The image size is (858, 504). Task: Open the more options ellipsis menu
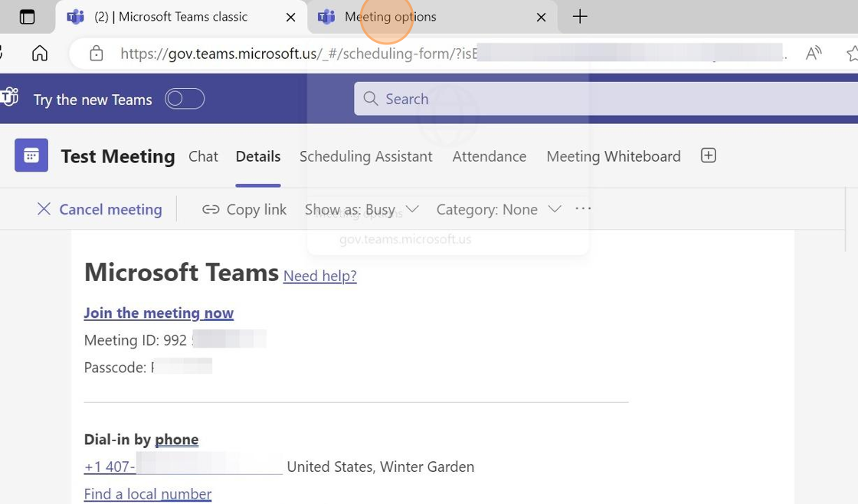[583, 208]
